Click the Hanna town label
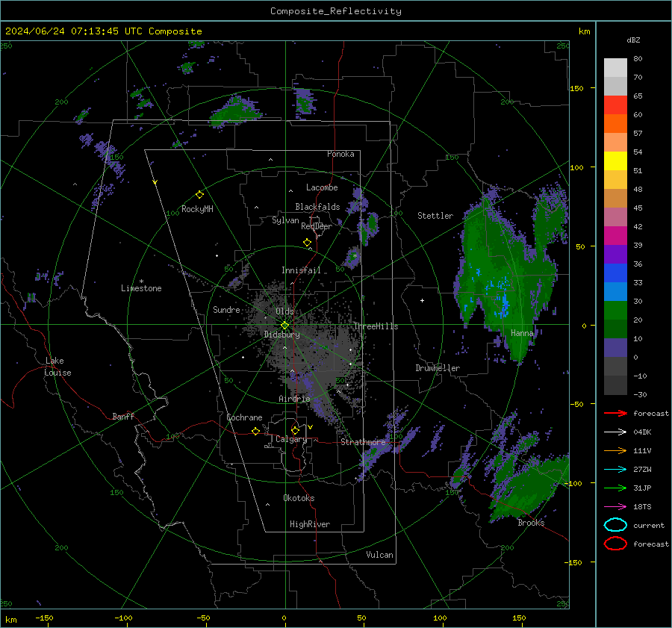 (522, 333)
